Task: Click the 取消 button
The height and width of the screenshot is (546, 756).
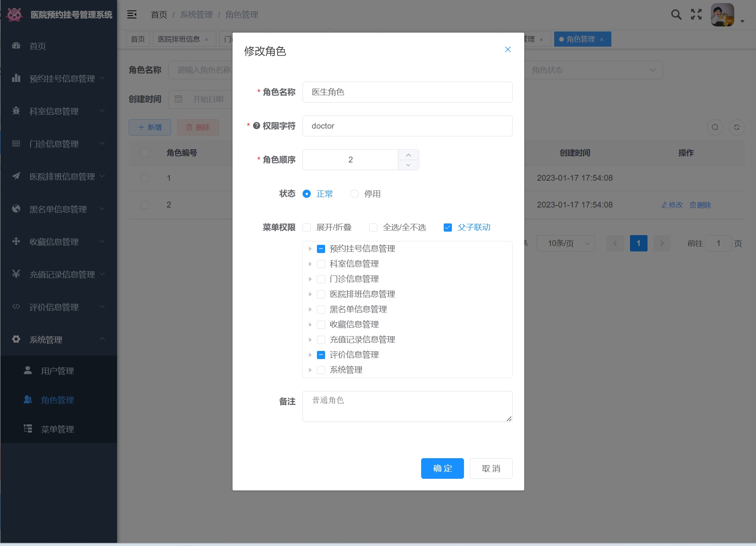Action: pyautogui.click(x=491, y=469)
